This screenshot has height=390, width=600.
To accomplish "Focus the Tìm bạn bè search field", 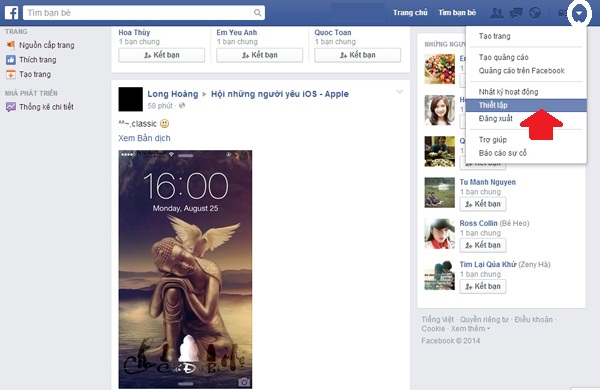I will 144,13.
